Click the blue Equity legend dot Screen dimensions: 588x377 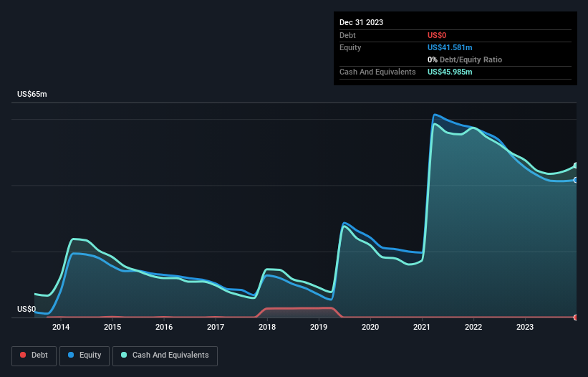click(x=71, y=355)
